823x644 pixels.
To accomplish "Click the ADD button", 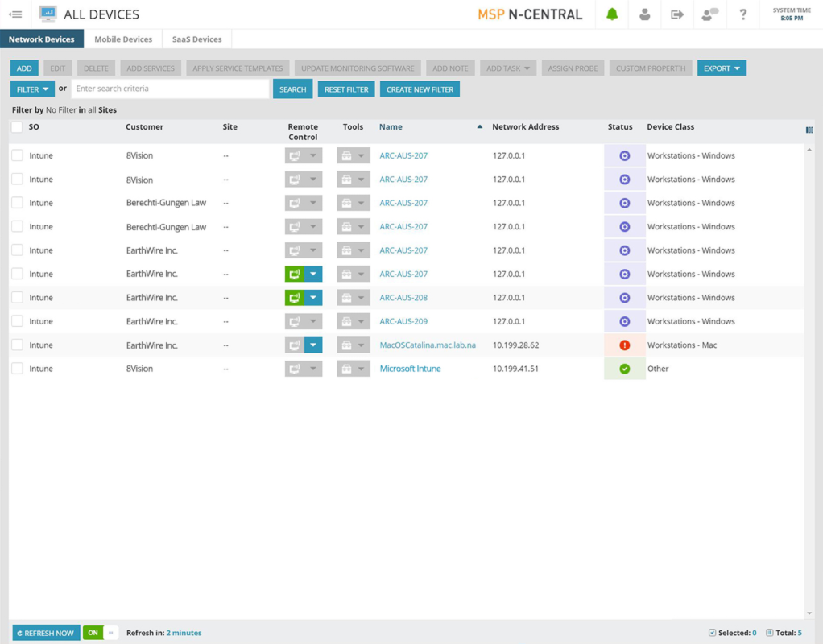I will tap(24, 68).
